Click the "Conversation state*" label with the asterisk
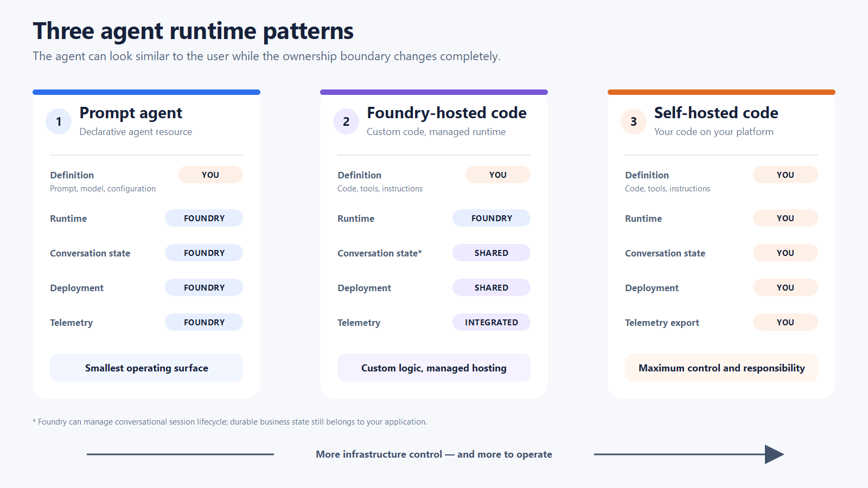 (380, 253)
